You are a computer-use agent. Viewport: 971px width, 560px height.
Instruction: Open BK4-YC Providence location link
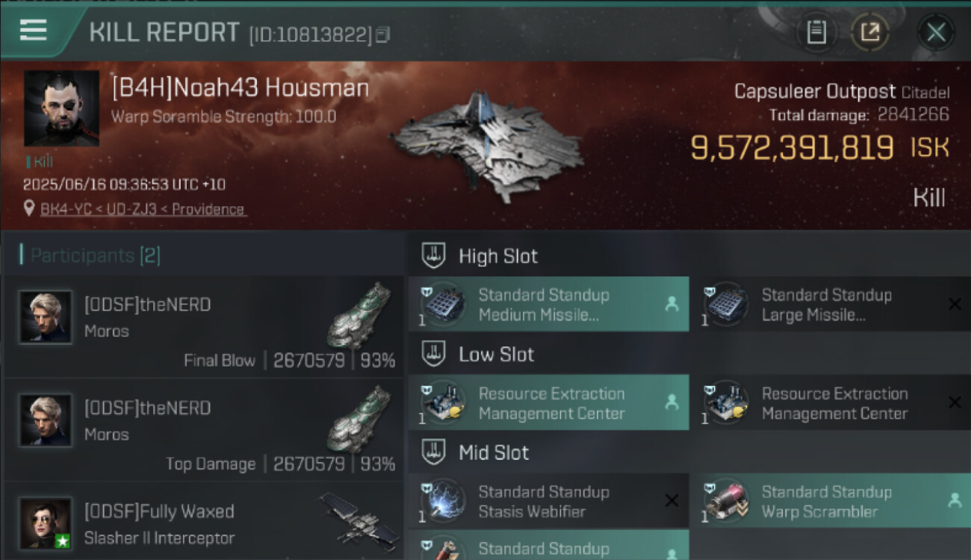(x=143, y=209)
